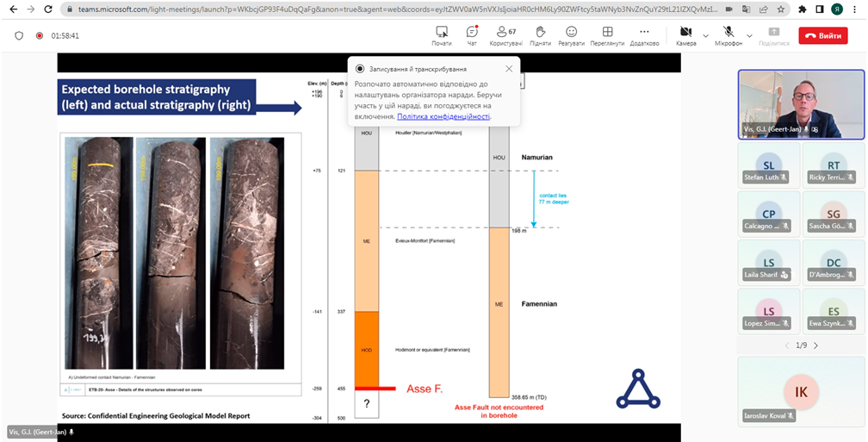Select Geert-Jan Vis video tile
Viewport: 868px width, 442px height.
pos(801,104)
